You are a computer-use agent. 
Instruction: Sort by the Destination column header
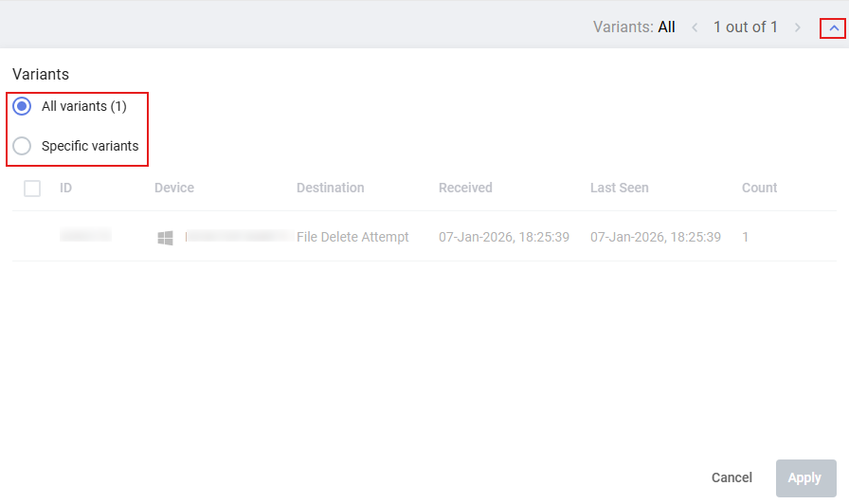(330, 189)
